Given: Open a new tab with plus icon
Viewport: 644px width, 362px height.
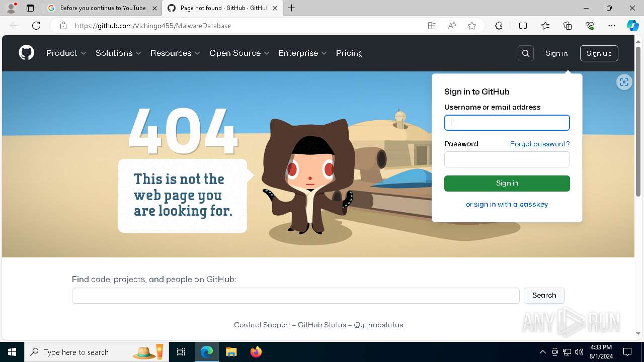Looking at the screenshot, I should click(x=292, y=8).
